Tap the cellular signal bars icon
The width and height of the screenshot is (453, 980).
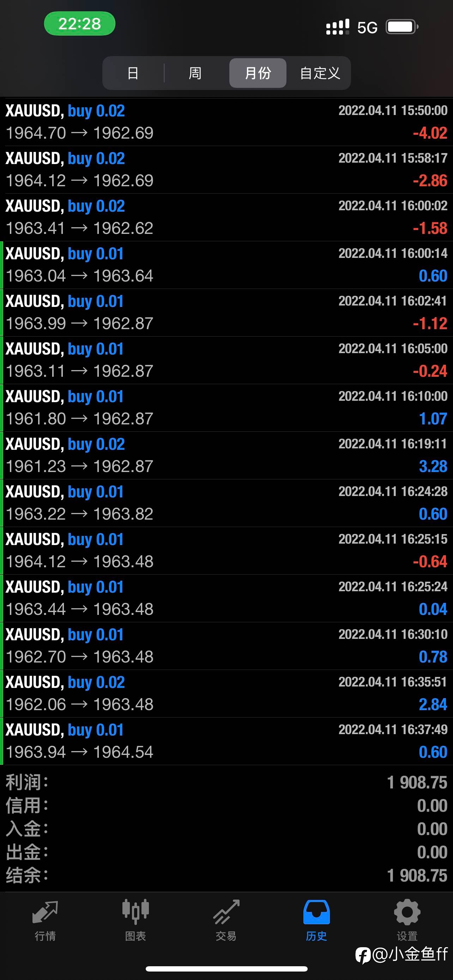pos(337,27)
